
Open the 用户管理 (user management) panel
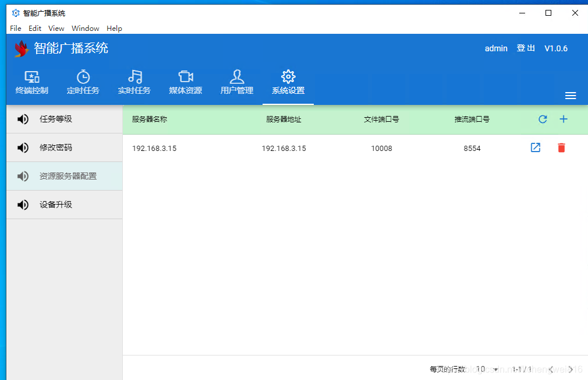coord(237,82)
